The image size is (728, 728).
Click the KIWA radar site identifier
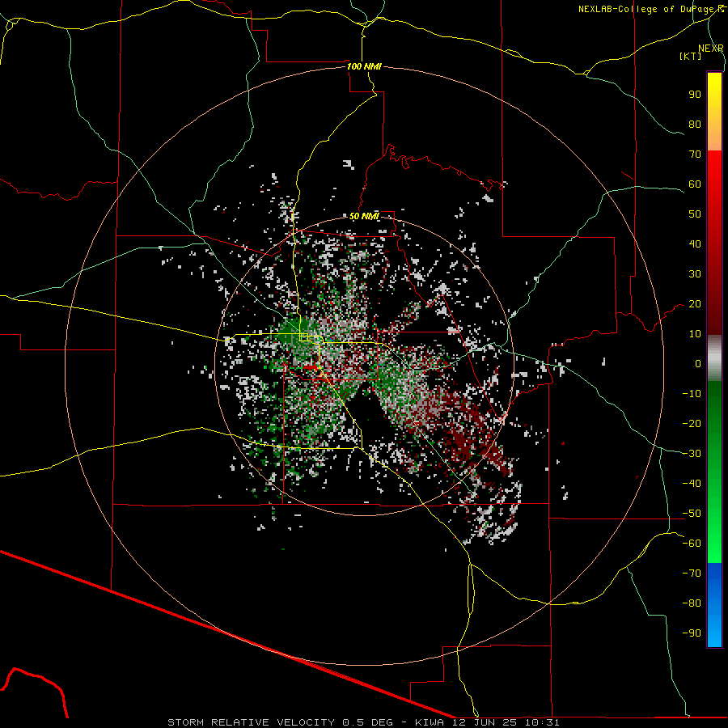[430, 722]
